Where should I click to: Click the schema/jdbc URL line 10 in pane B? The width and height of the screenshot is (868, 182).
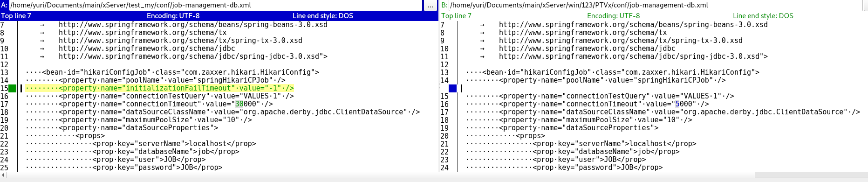pyautogui.click(x=587, y=49)
